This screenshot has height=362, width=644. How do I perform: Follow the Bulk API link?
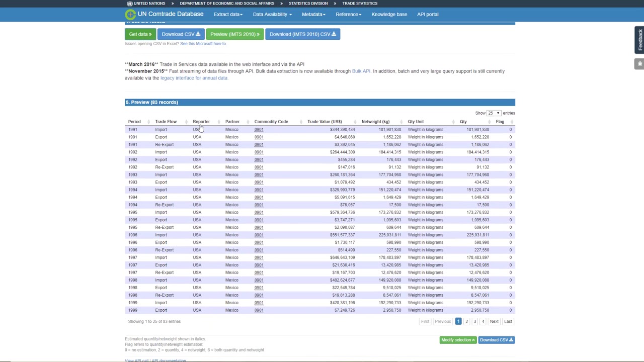tap(361, 71)
